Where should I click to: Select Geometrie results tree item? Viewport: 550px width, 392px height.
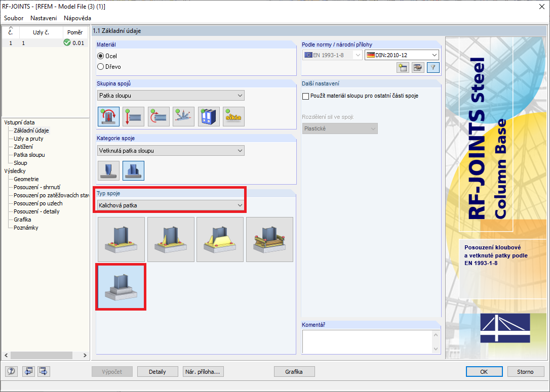pyautogui.click(x=26, y=179)
